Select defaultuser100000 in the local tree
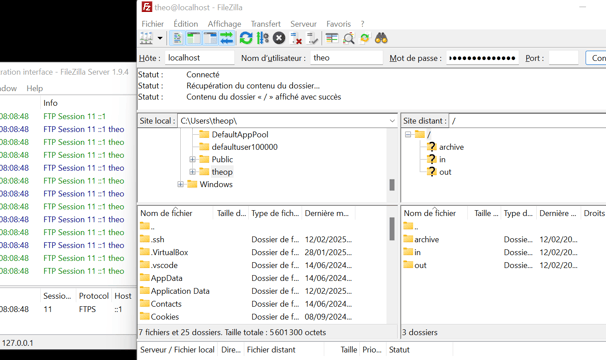Image resolution: width=606 pixels, height=360 pixels. 244,147
